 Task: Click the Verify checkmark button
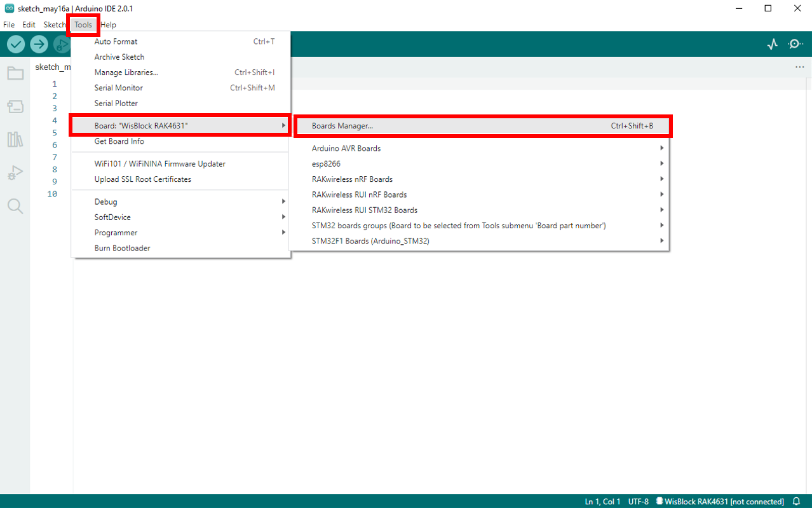point(16,44)
